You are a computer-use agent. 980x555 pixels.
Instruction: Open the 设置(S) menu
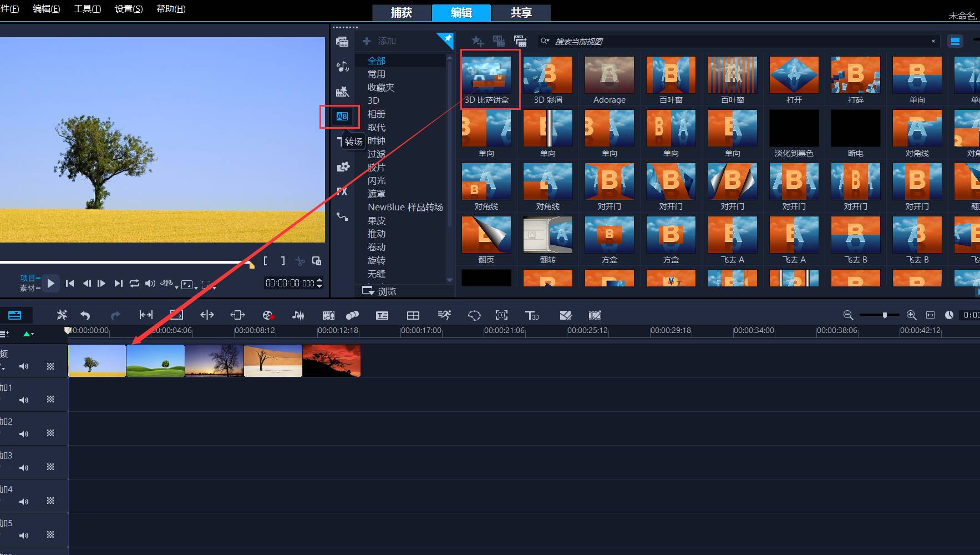pyautogui.click(x=129, y=9)
